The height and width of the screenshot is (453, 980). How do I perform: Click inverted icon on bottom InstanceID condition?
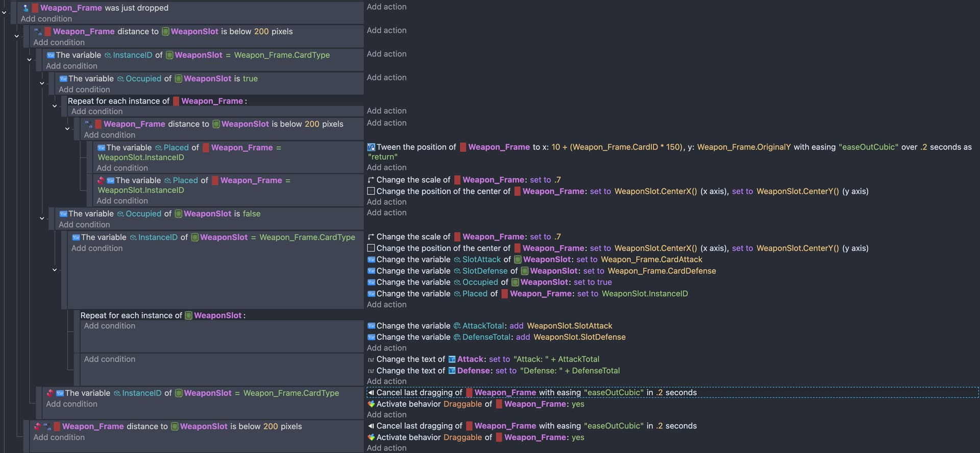click(x=50, y=393)
